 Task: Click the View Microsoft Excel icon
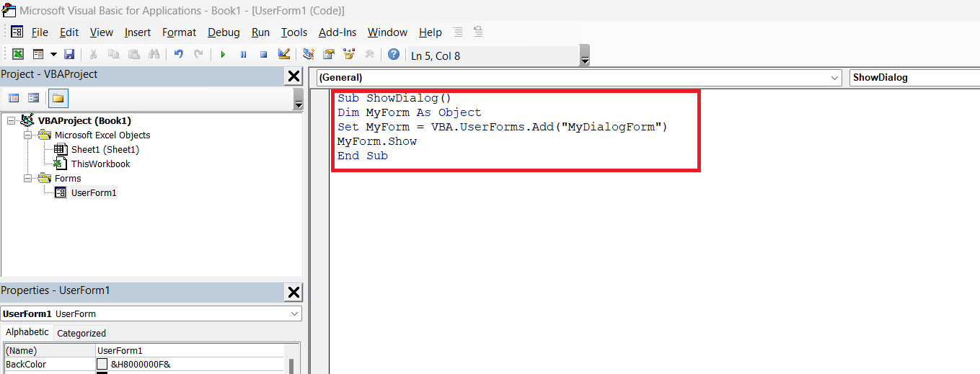tap(17, 54)
